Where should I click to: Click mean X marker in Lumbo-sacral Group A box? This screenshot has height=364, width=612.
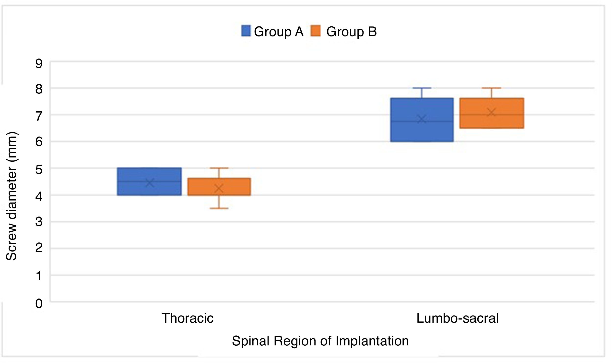(422, 119)
